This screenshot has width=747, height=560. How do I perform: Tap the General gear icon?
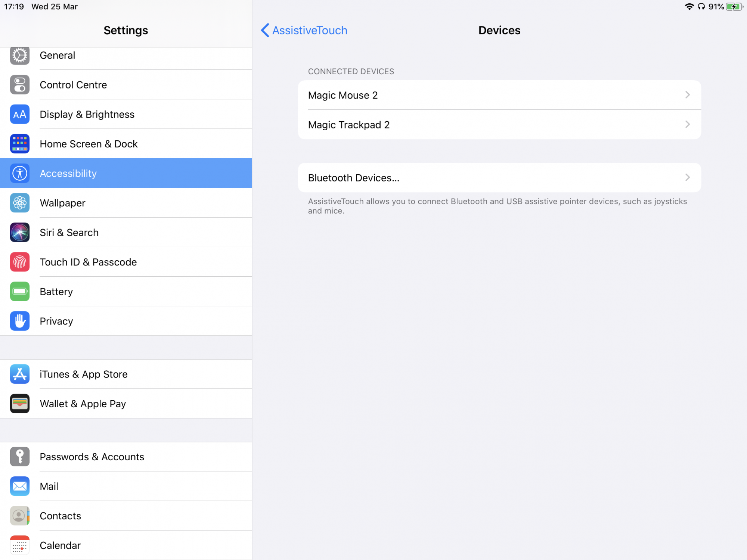pyautogui.click(x=20, y=56)
